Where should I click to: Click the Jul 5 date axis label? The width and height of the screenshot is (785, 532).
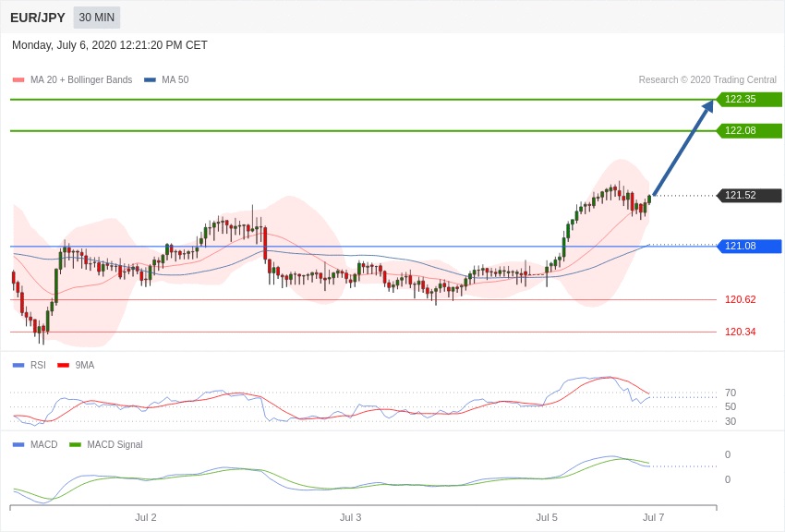click(x=547, y=517)
